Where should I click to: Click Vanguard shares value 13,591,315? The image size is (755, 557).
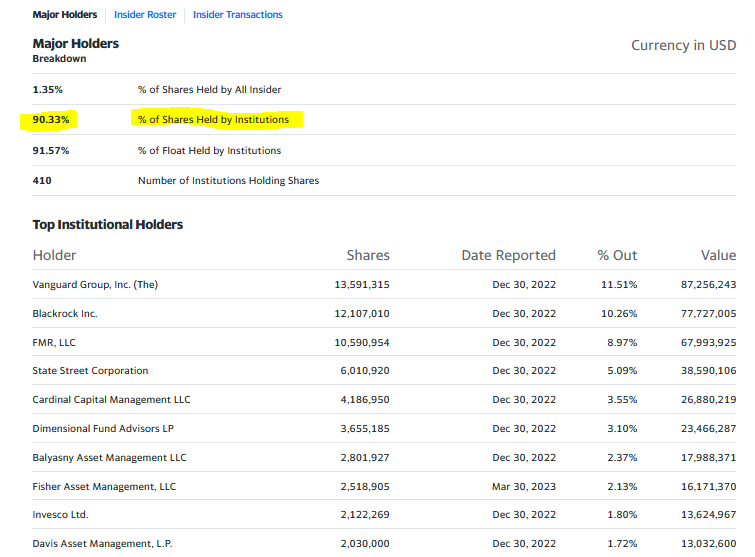362,285
